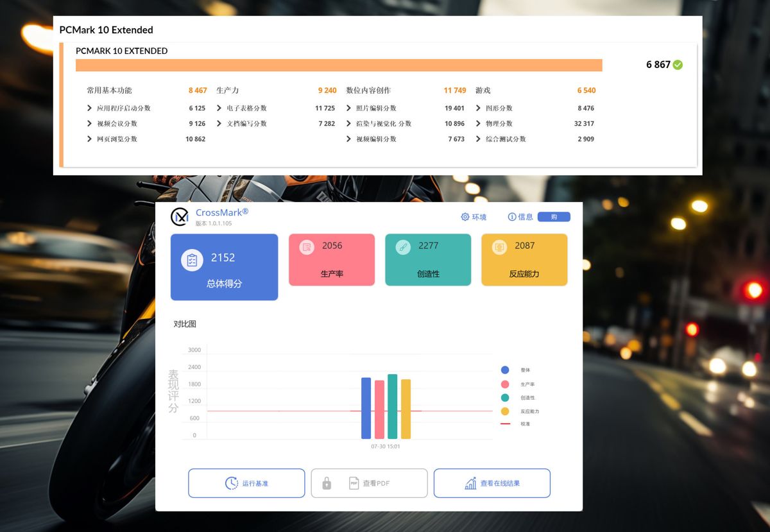Viewport: 770px width, 532px height.
Task: Click the 查看PDF button
Action: point(369,483)
